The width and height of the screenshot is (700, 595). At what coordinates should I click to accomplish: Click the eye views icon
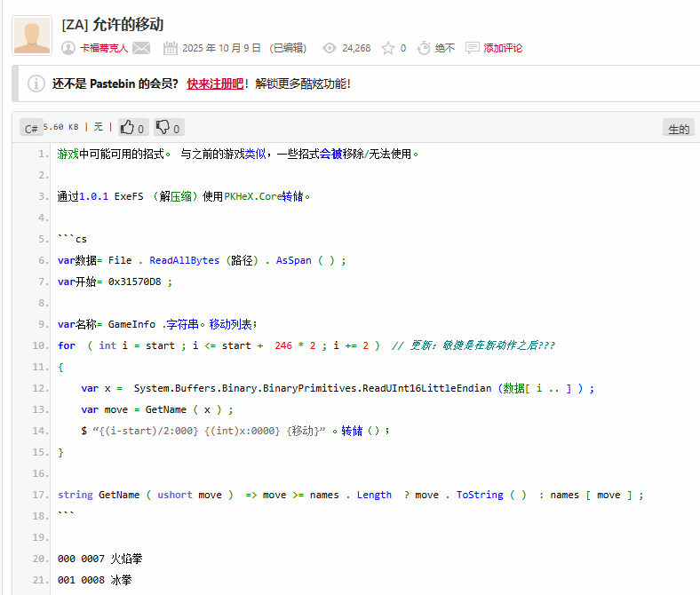(330, 48)
